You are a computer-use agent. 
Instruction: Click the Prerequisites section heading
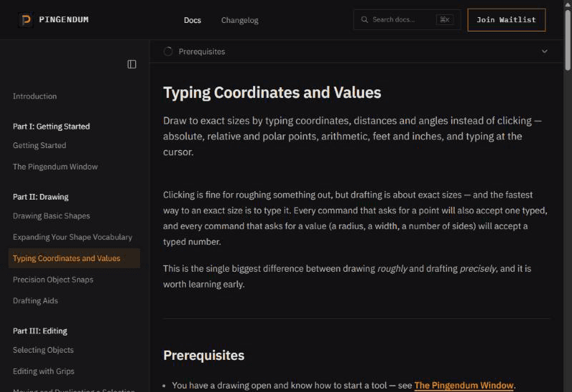(x=204, y=356)
